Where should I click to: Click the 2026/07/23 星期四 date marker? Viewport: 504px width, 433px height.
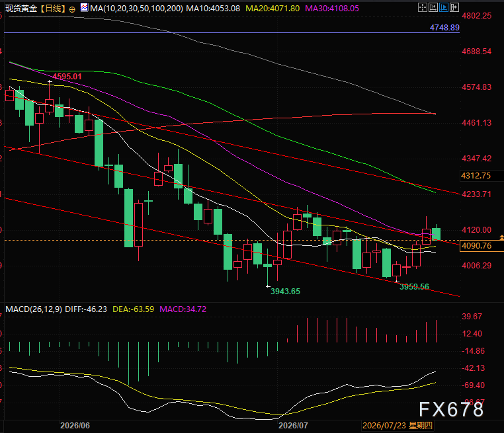(x=398, y=426)
